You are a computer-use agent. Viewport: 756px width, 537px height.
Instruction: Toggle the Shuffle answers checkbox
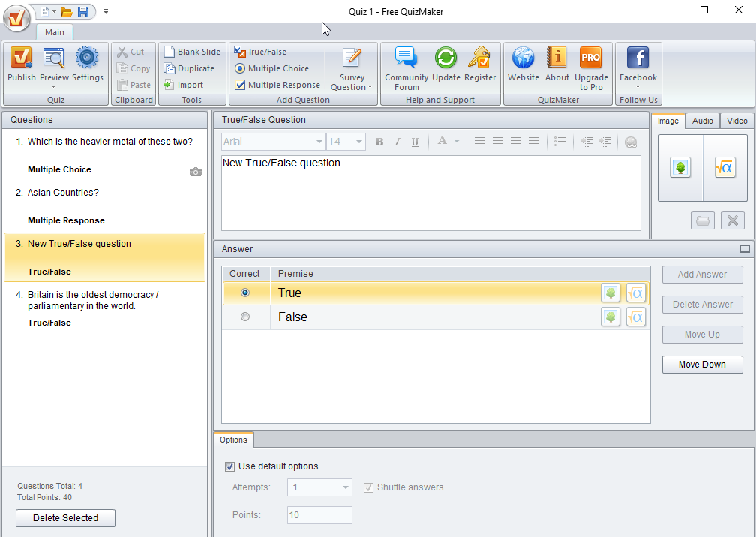click(368, 487)
